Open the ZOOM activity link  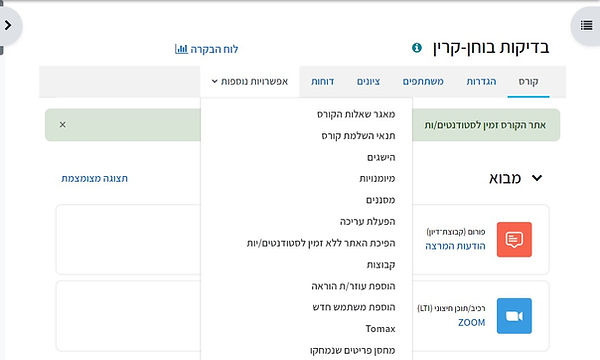471,323
